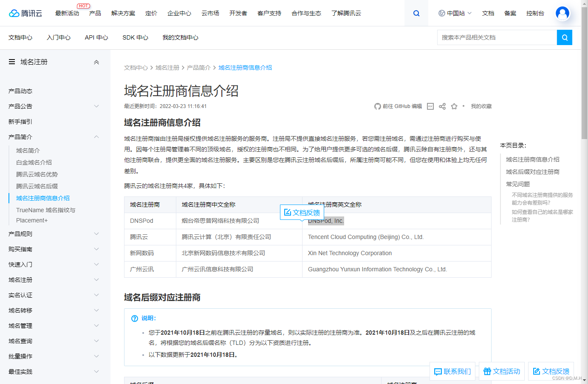Jump to 域名后缀对应注册商 in page contents
The image size is (588, 384).
(533, 172)
